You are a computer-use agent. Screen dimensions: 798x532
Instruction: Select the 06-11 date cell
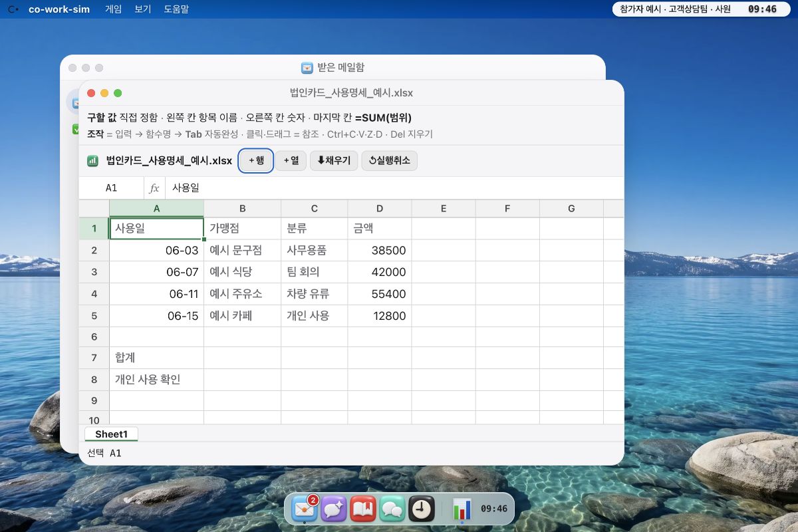156,294
